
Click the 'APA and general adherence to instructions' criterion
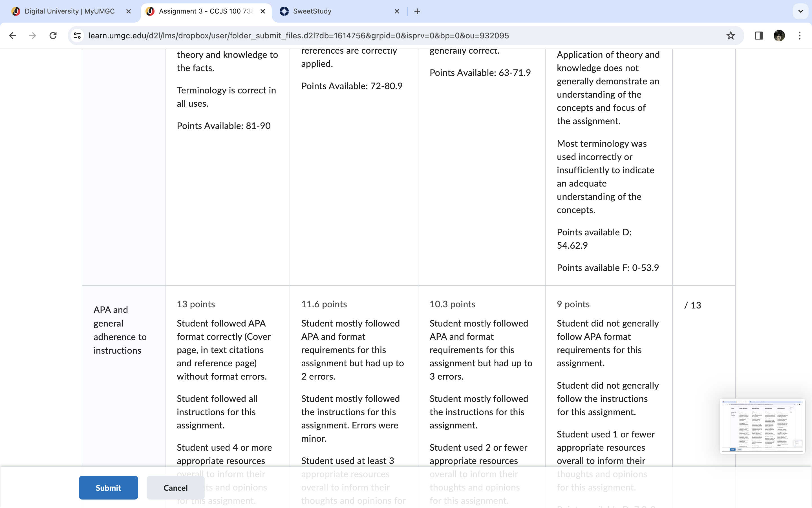click(x=120, y=330)
